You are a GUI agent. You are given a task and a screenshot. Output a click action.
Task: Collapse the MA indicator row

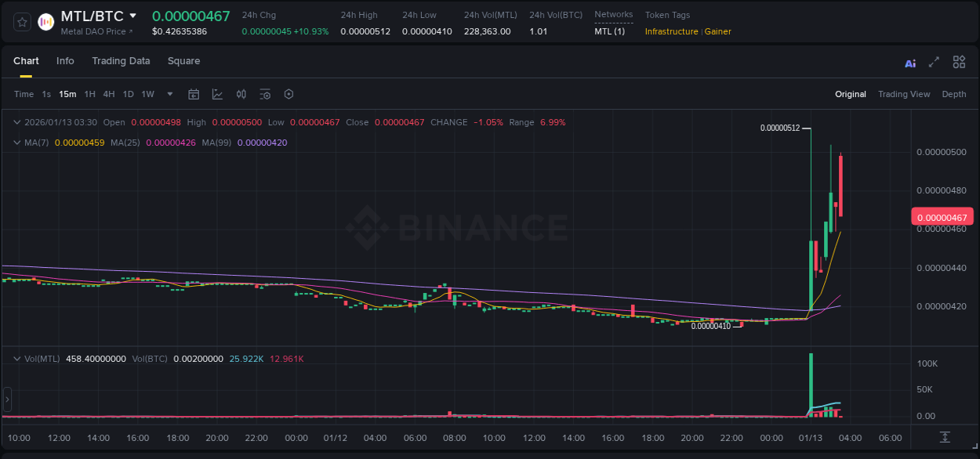tap(17, 143)
